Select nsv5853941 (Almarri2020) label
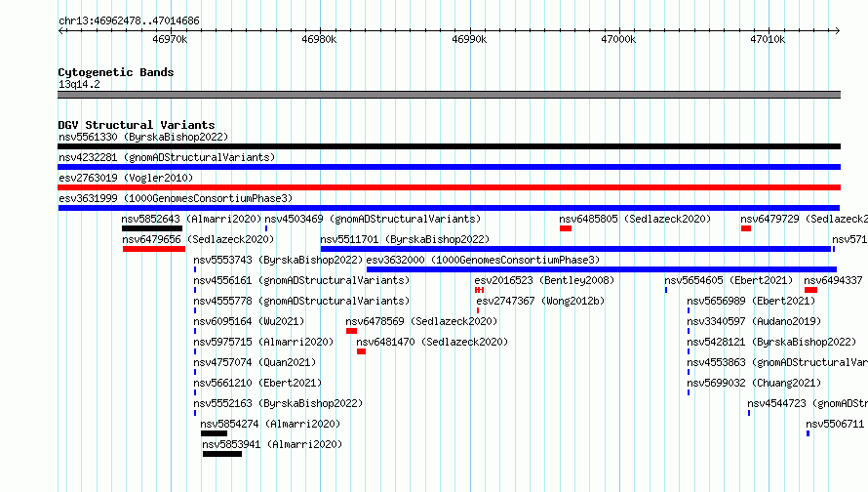 pyautogui.click(x=272, y=444)
